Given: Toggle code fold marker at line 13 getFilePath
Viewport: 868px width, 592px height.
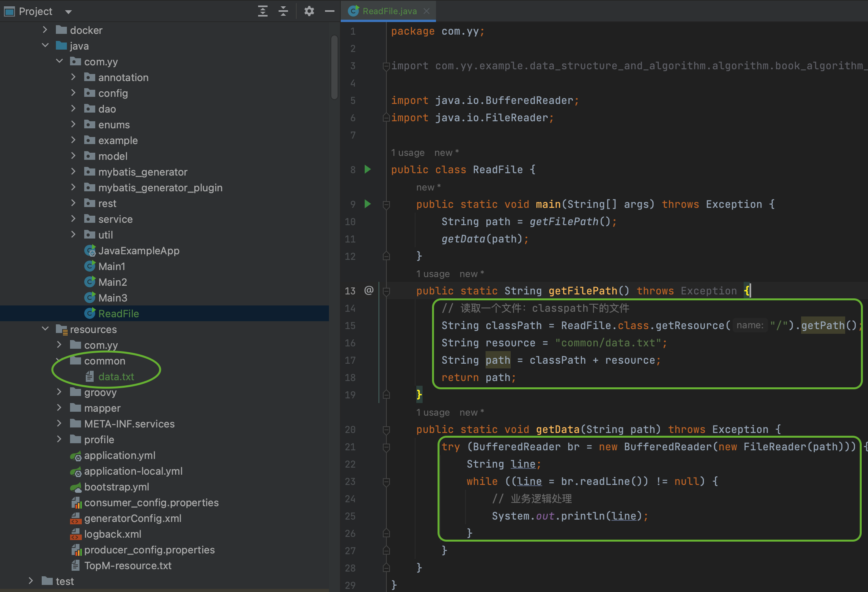Looking at the screenshot, I should (386, 291).
